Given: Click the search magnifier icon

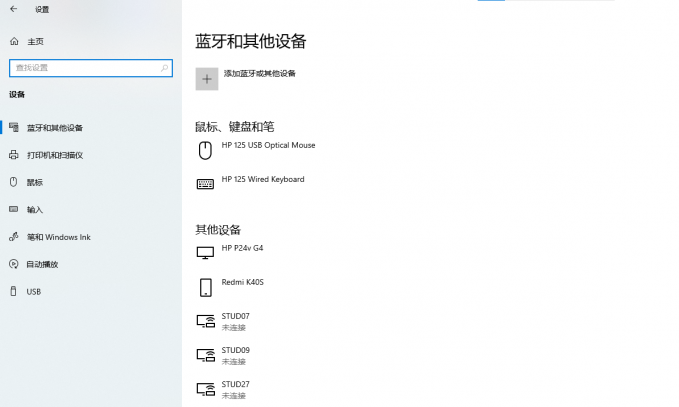Looking at the screenshot, I should coord(164,68).
